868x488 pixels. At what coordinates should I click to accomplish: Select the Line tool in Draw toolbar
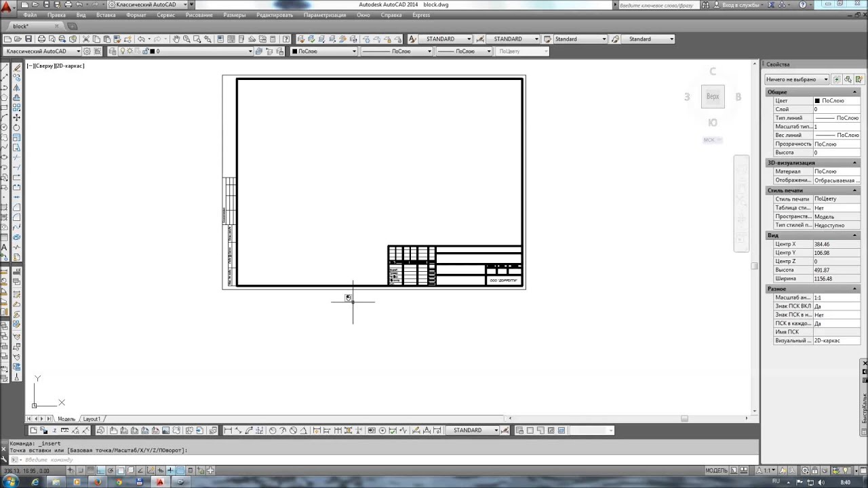[5, 67]
